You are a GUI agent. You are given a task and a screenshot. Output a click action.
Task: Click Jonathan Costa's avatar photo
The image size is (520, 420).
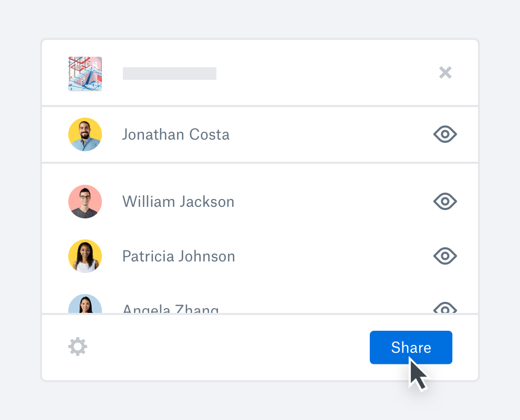click(85, 134)
